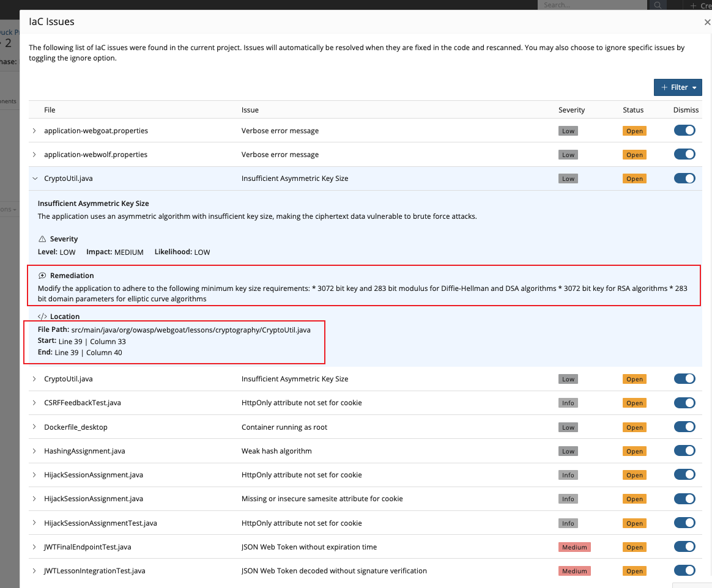Image resolution: width=712 pixels, height=588 pixels.
Task: Click Open status badge for JWTLessonIntegrationTest.java
Action: (x=634, y=571)
